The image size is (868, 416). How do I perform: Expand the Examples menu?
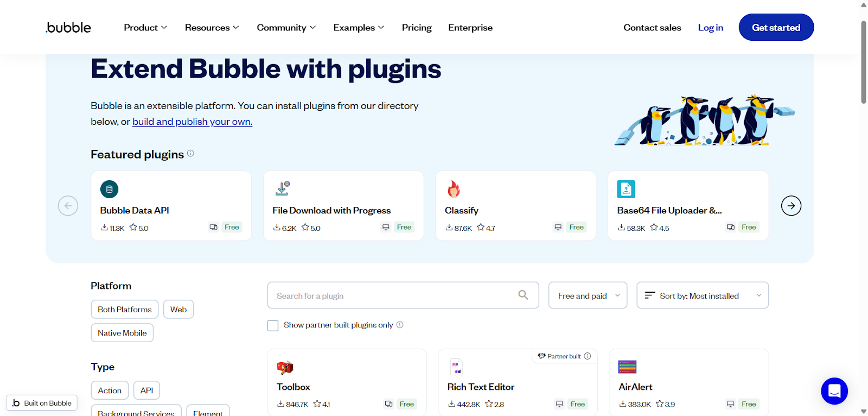pyautogui.click(x=359, y=28)
